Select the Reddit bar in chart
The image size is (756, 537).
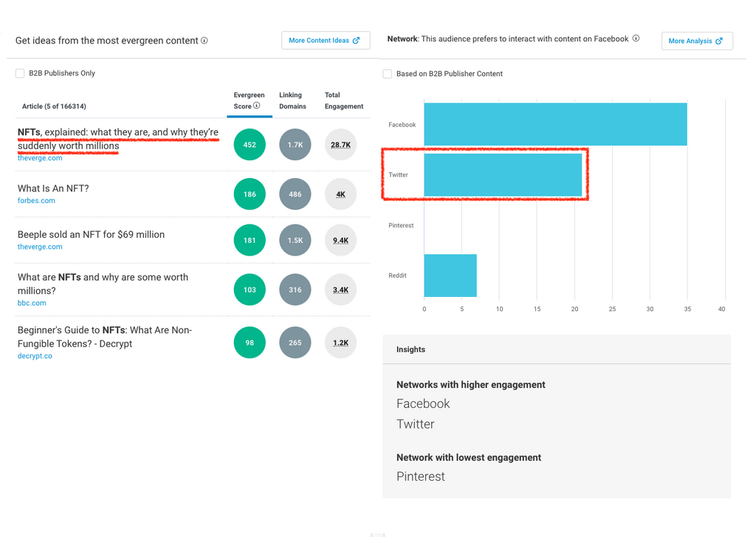click(x=450, y=276)
